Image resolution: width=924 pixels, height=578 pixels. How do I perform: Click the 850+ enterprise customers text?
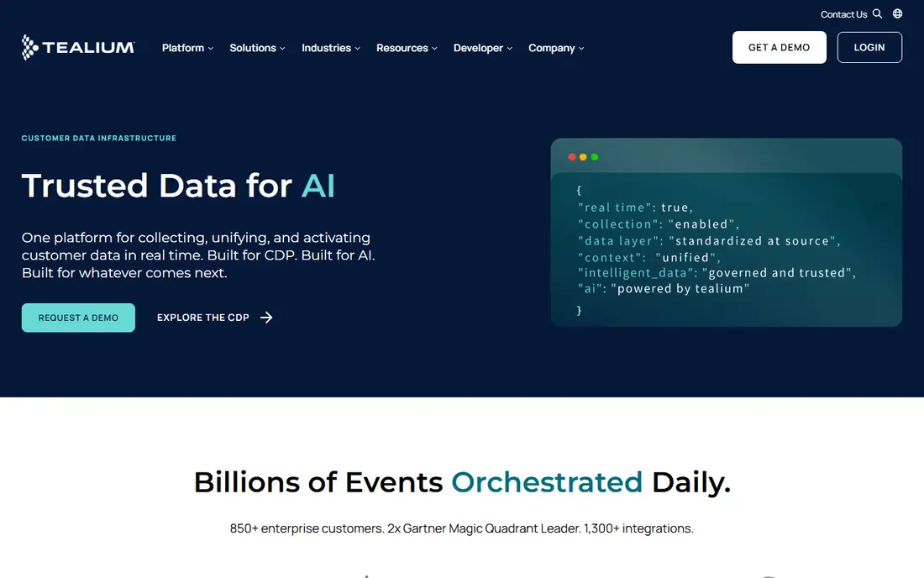point(461,528)
